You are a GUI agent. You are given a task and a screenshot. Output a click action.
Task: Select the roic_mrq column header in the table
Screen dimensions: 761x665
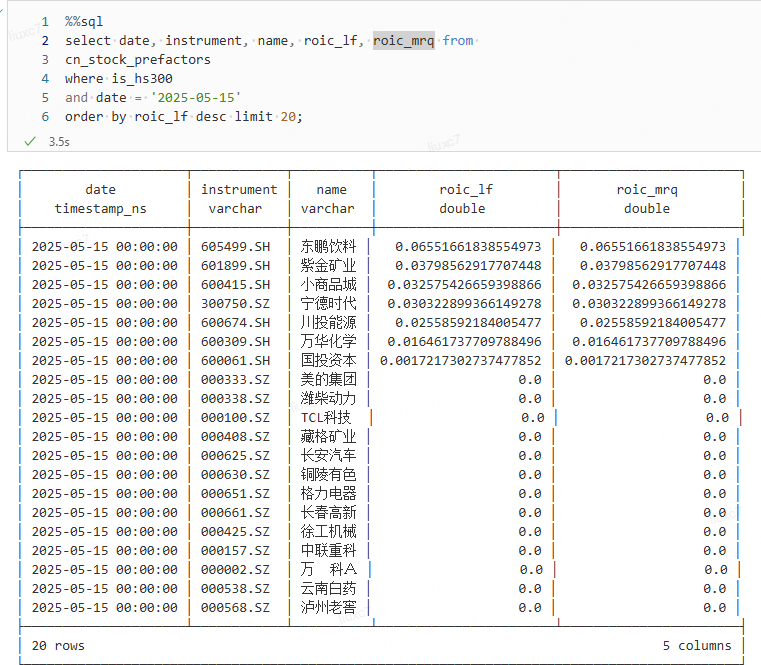point(647,189)
